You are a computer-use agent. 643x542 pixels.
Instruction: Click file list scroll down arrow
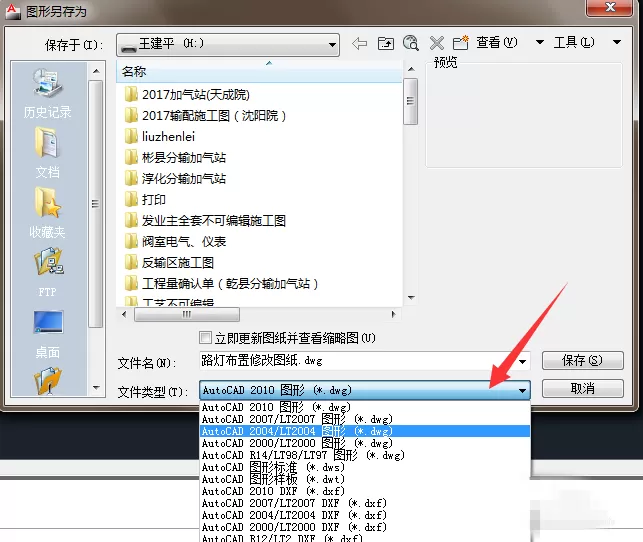point(411,298)
